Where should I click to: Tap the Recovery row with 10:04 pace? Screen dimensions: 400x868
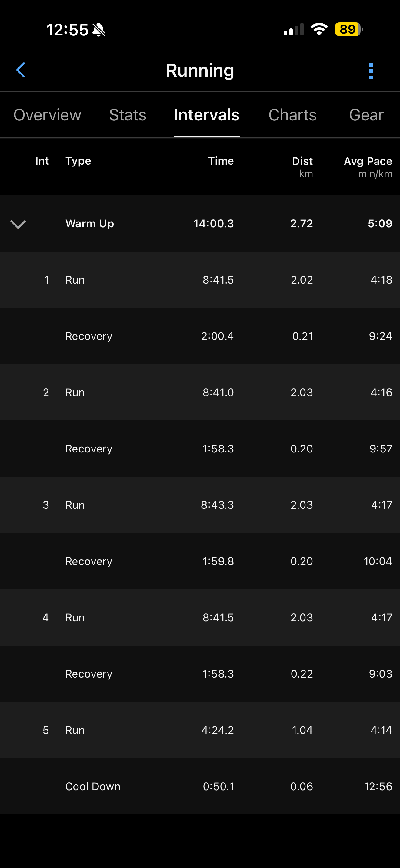pos(200,561)
